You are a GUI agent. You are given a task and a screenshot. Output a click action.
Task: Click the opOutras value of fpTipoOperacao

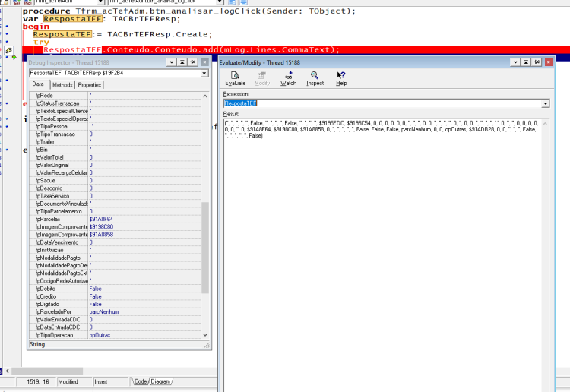coord(100,335)
